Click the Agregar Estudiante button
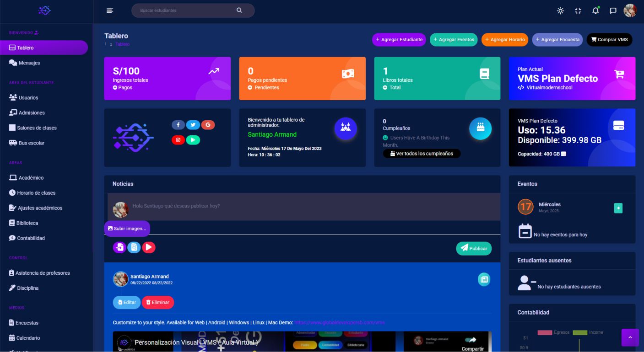 click(x=399, y=40)
